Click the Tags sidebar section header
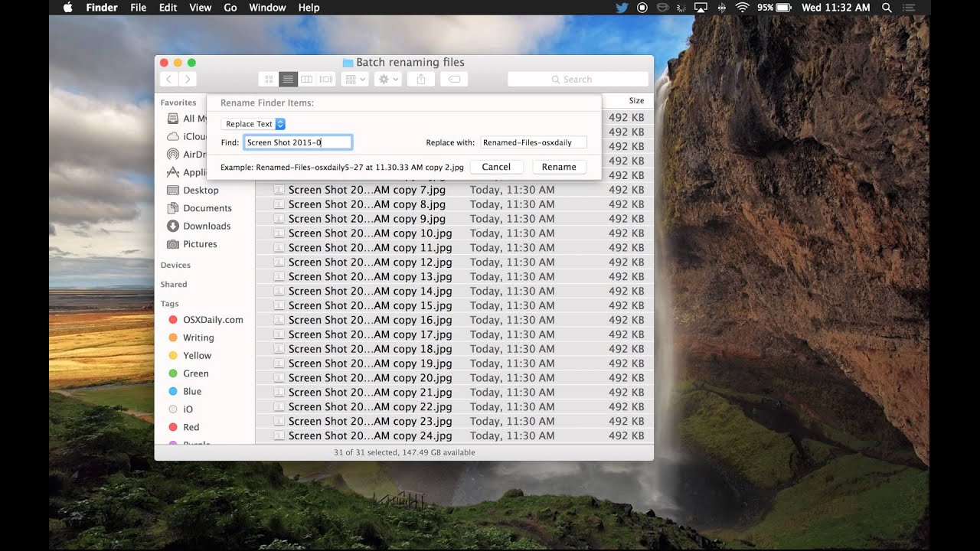This screenshot has height=551, width=980. tap(169, 304)
